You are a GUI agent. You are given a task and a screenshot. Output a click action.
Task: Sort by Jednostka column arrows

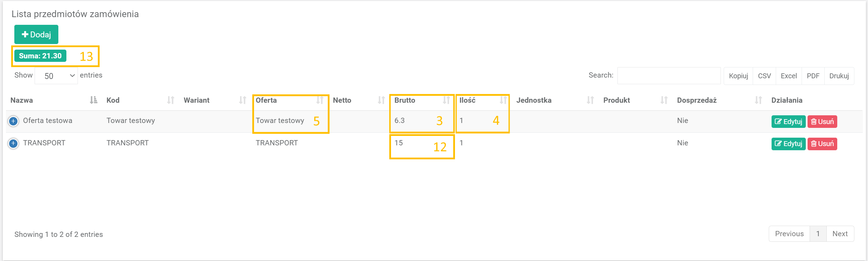tap(590, 100)
